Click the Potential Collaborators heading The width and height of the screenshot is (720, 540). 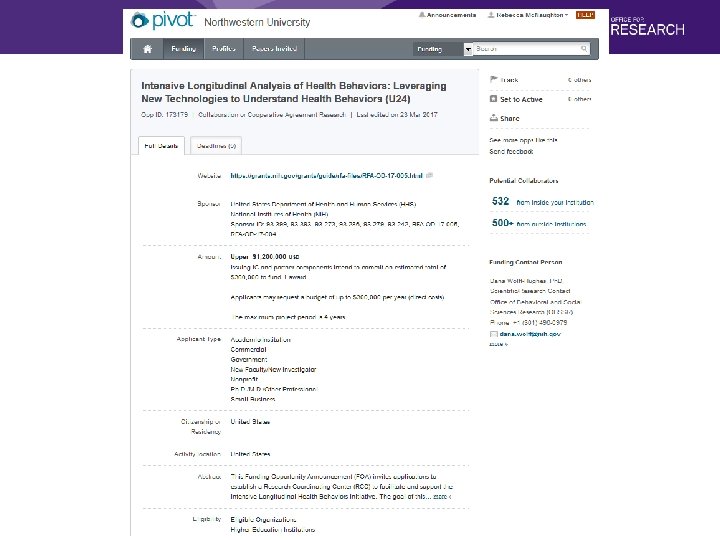coord(523,180)
